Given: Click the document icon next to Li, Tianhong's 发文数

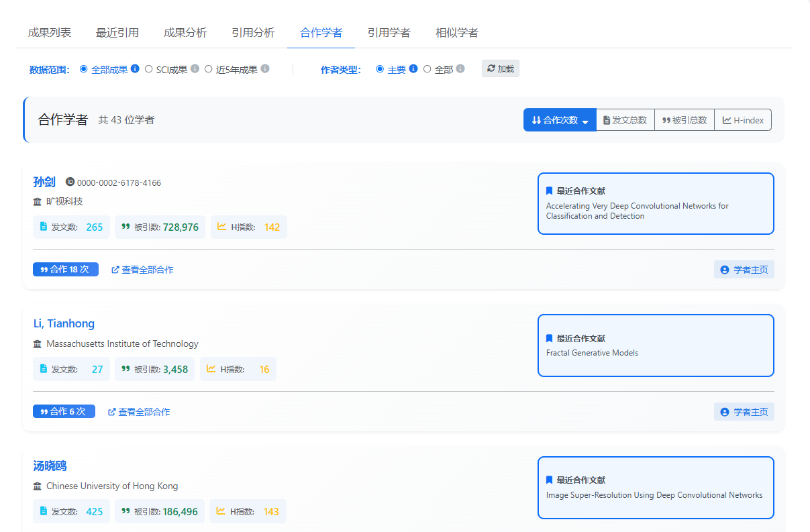Looking at the screenshot, I should 42,369.
